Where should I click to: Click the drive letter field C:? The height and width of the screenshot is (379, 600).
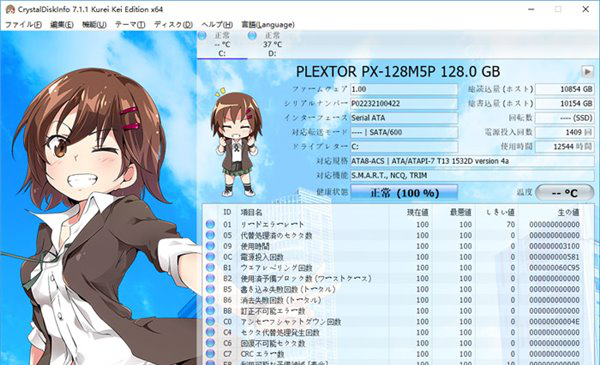point(404,147)
